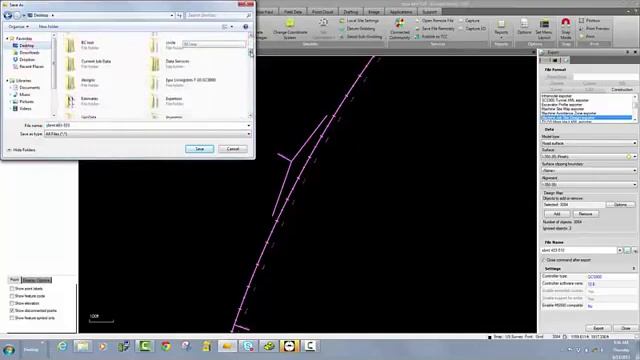The width and height of the screenshot is (640, 360).
Task: Click Add button in Export panel
Action: point(557,214)
